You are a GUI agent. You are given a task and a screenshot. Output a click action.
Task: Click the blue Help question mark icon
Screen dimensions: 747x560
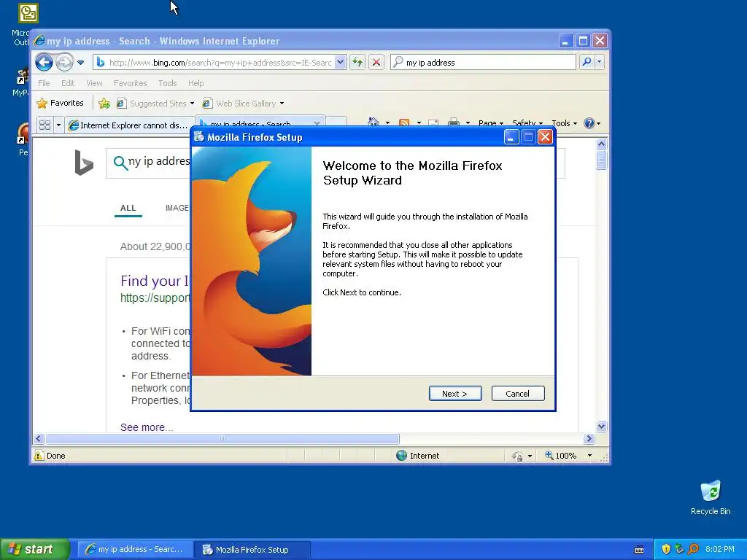pos(589,122)
